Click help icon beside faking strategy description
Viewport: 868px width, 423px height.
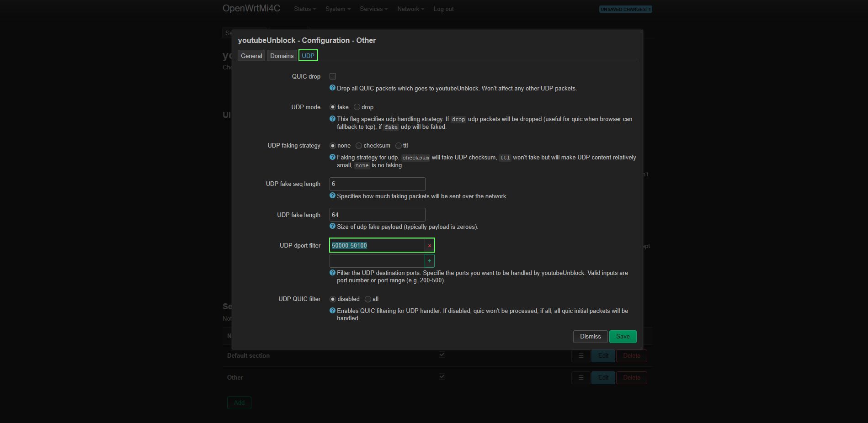(x=332, y=157)
